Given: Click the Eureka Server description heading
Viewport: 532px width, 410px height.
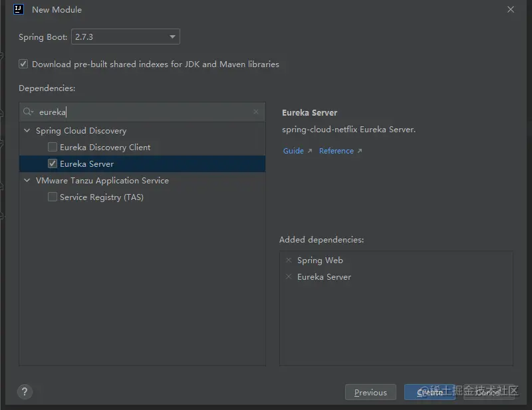Looking at the screenshot, I should (309, 112).
